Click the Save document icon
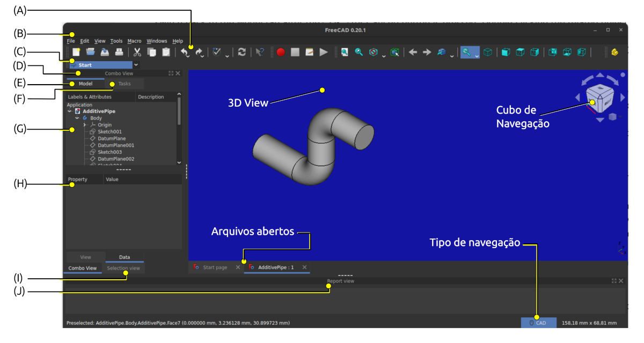 (105, 52)
